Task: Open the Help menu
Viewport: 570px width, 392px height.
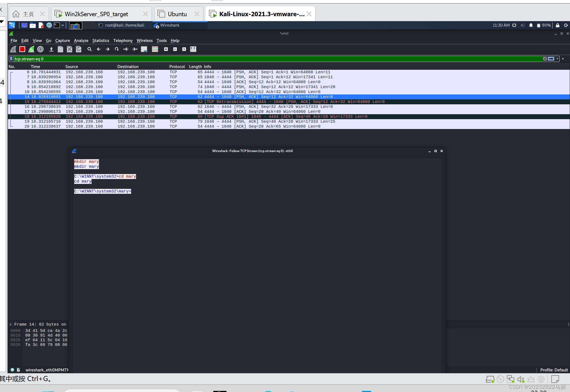Action: 175,41
